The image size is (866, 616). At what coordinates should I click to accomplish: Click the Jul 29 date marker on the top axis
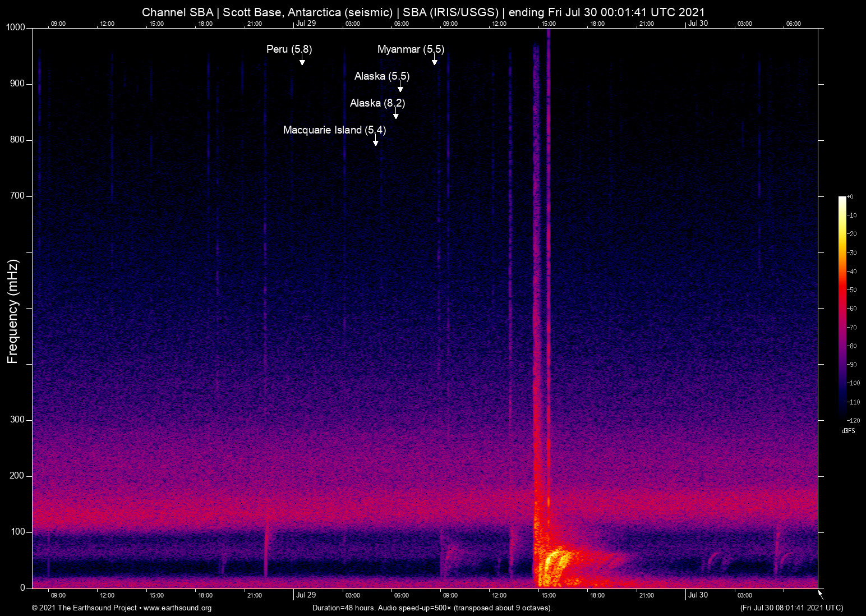tap(306, 24)
